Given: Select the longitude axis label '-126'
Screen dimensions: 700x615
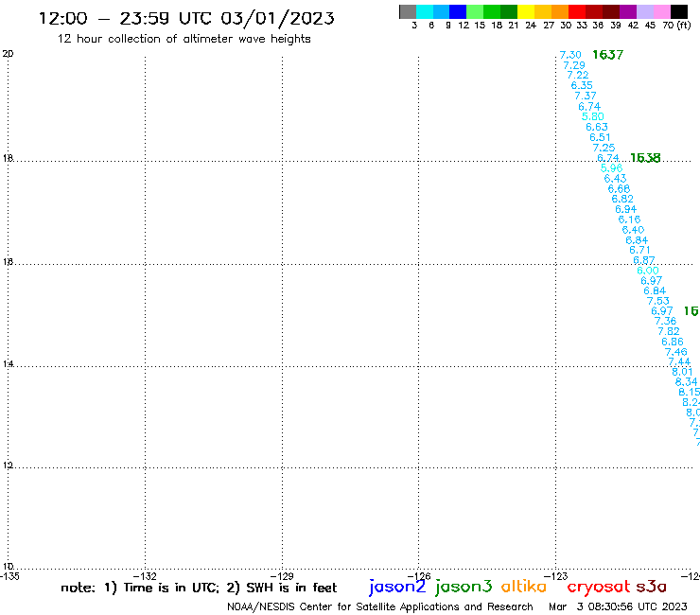Looking at the screenshot, I should click(x=419, y=575).
